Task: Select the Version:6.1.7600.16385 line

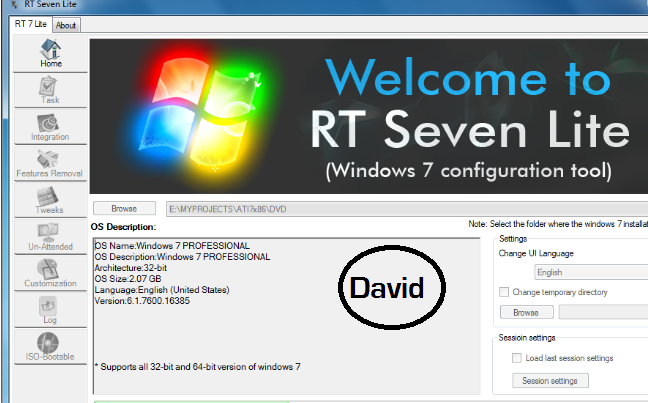Action: (x=142, y=301)
